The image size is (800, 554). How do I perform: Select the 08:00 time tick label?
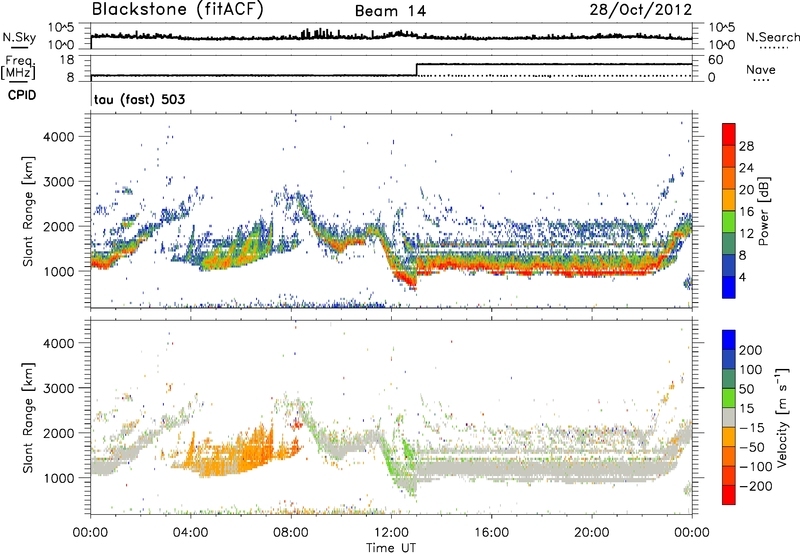(291, 533)
